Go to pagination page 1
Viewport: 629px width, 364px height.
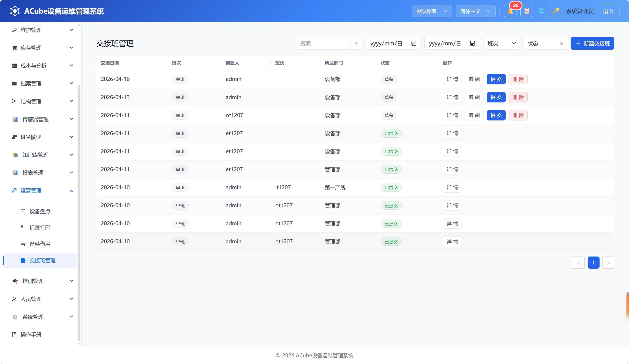point(593,263)
